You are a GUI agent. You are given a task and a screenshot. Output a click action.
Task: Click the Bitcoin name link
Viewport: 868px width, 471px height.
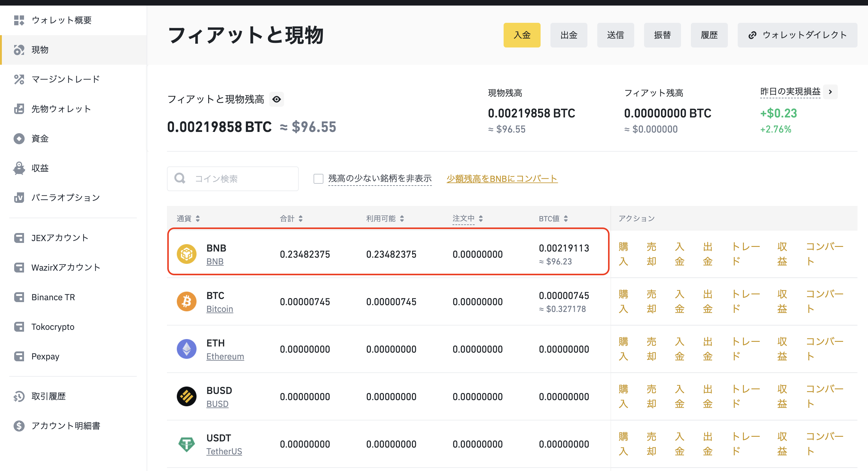pos(220,309)
